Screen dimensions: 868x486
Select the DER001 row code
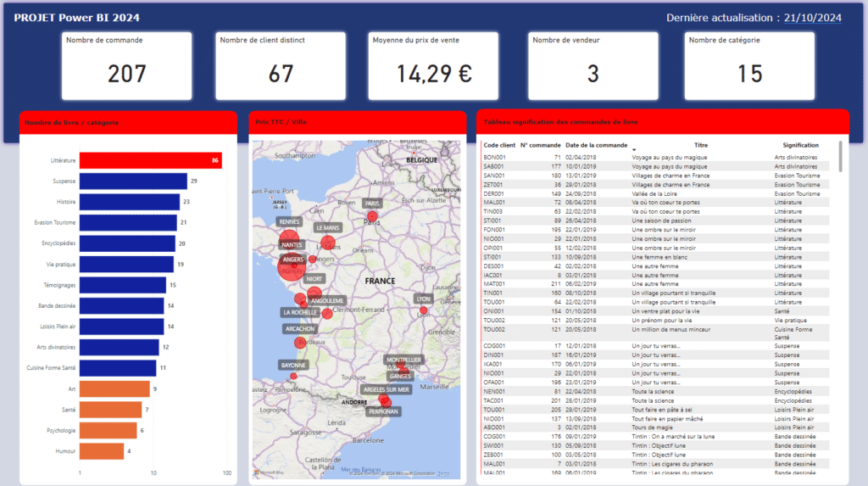[494, 194]
